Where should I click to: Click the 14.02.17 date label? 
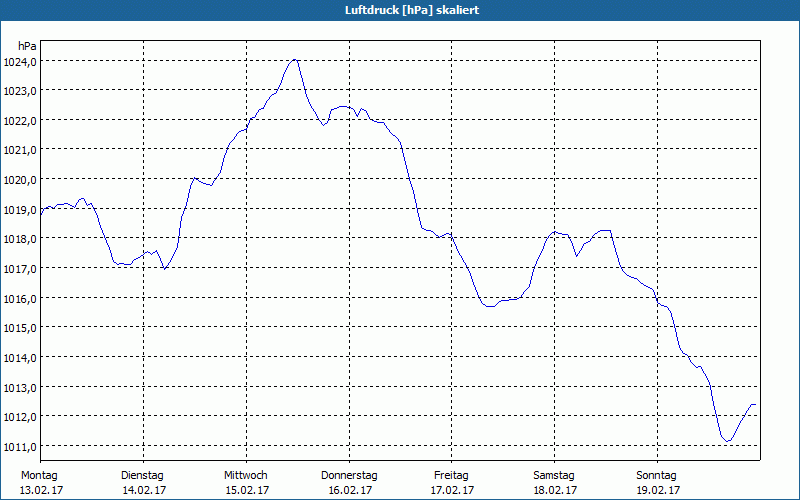[x=144, y=490]
